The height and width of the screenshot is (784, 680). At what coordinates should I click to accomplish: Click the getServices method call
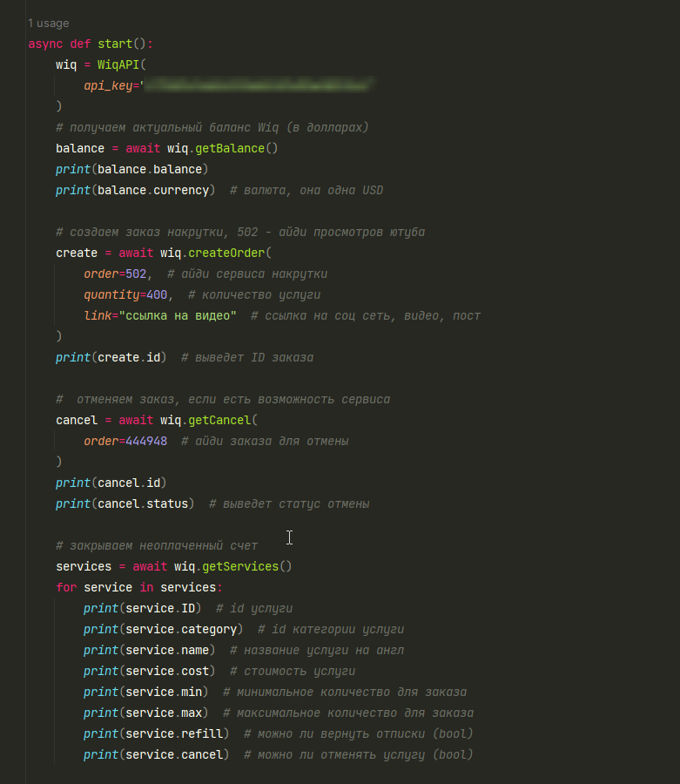tap(240, 566)
